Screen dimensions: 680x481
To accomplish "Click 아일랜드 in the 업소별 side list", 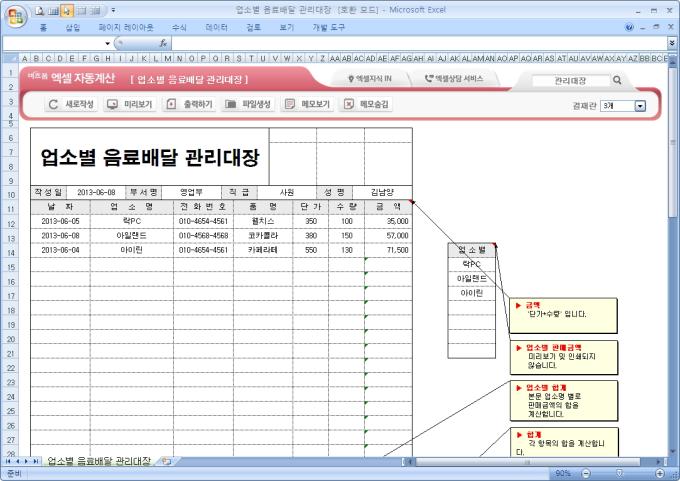I will (471, 278).
